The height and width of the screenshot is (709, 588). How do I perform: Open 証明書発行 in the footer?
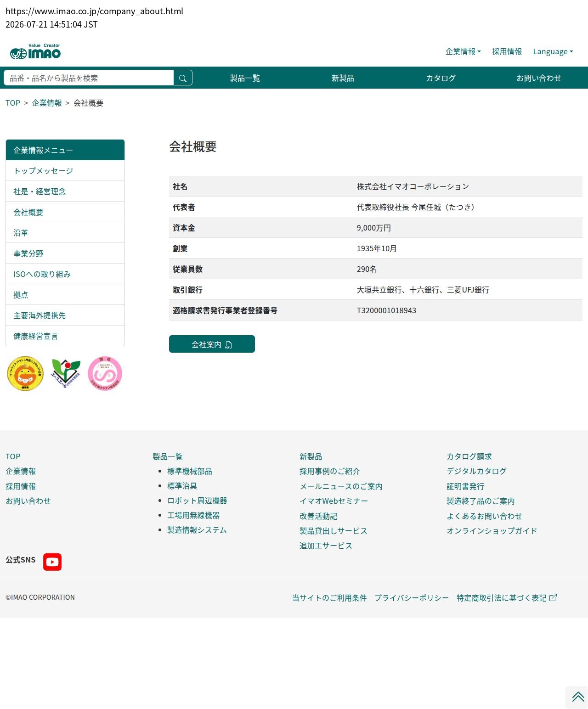tap(465, 486)
